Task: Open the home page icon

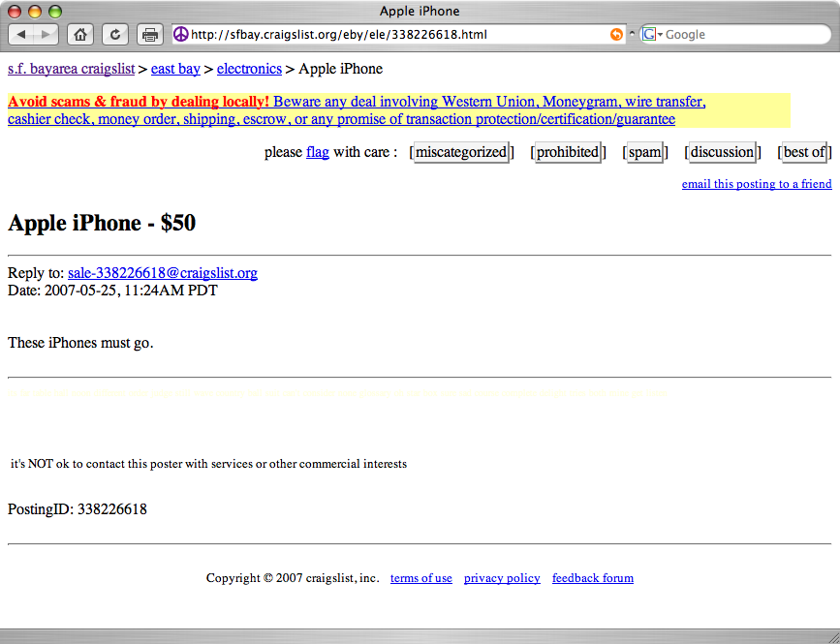Action: (80, 35)
